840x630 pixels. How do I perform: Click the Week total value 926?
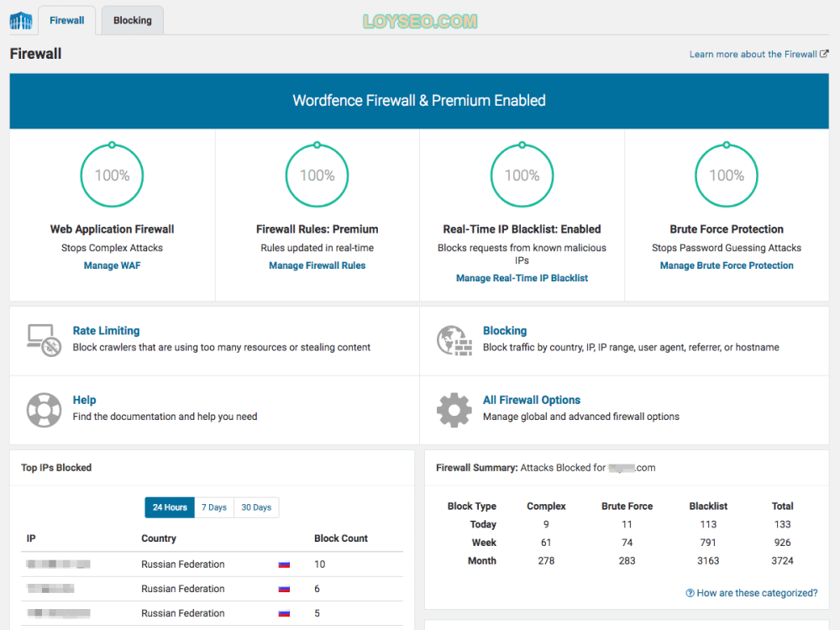pyautogui.click(x=782, y=543)
